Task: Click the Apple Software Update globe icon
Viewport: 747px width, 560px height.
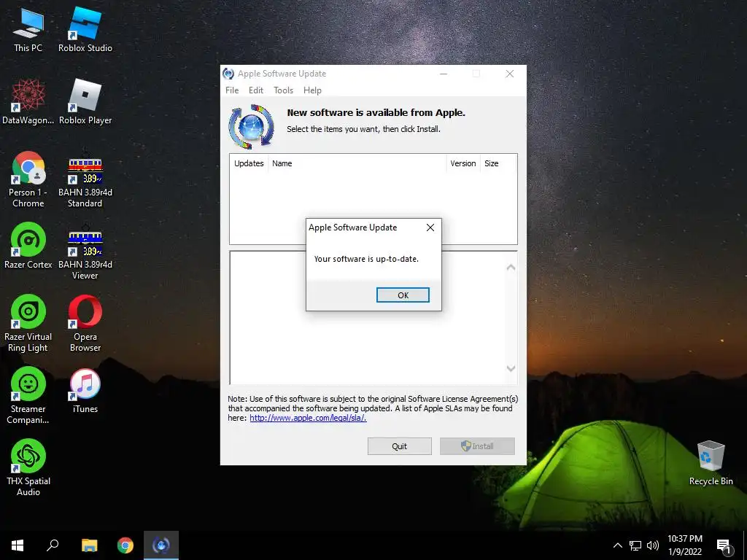Action: click(252, 127)
